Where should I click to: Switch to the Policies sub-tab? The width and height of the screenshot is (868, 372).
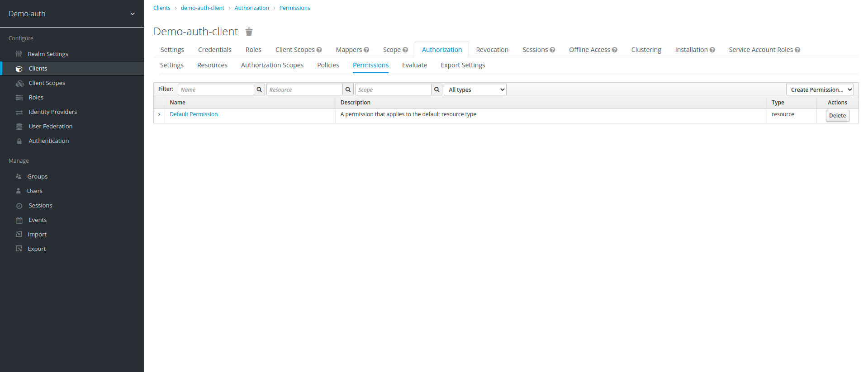(x=328, y=65)
